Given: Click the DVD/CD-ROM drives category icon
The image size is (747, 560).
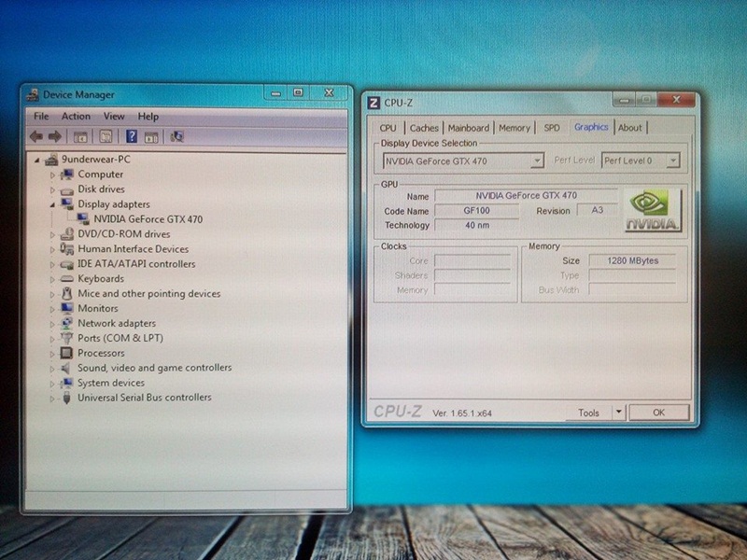Looking at the screenshot, I should click(x=66, y=234).
